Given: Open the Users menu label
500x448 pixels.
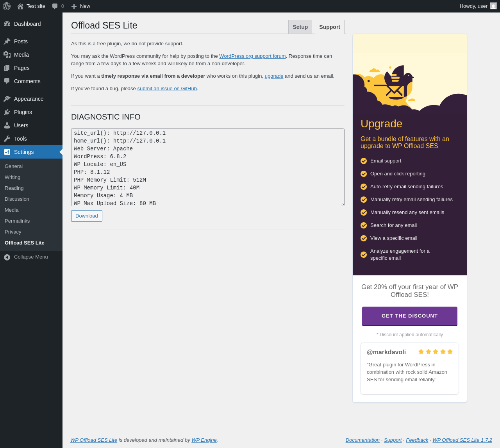Looking at the screenshot, I should (21, 125).
